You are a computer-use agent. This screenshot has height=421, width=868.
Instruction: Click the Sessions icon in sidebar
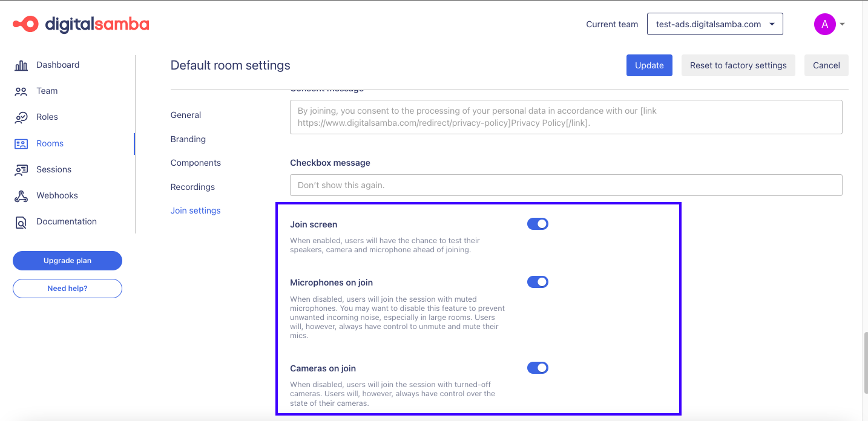(21, 170)
